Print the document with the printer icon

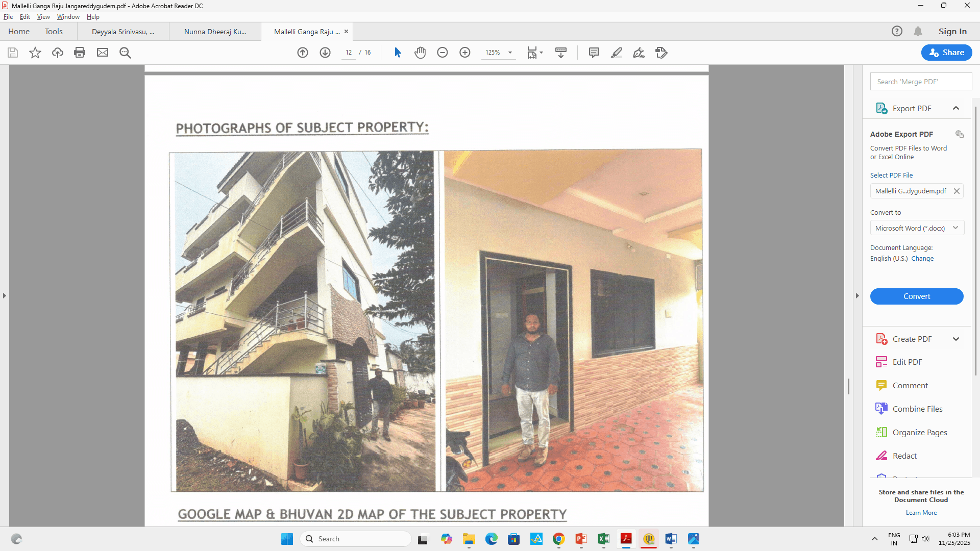click(80, 53)
